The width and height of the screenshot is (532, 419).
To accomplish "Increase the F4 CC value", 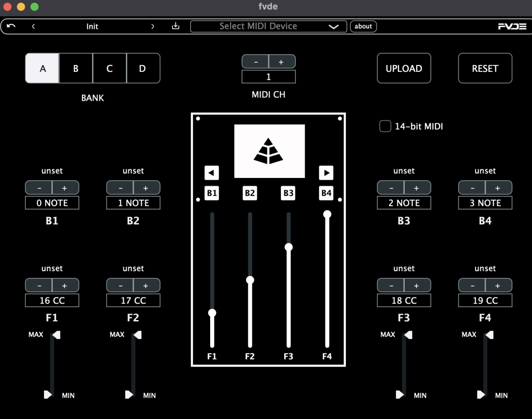I will (498, 285).
